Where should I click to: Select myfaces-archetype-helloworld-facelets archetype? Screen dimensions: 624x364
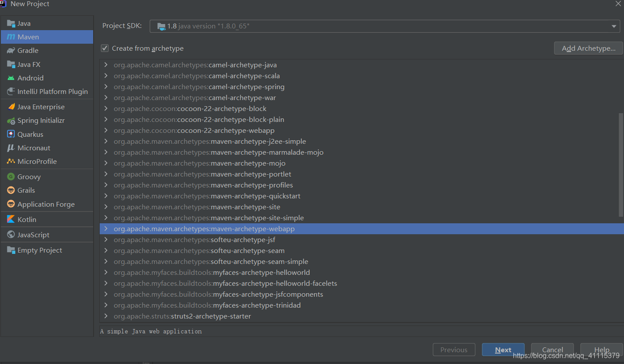[x=362, y=283]
